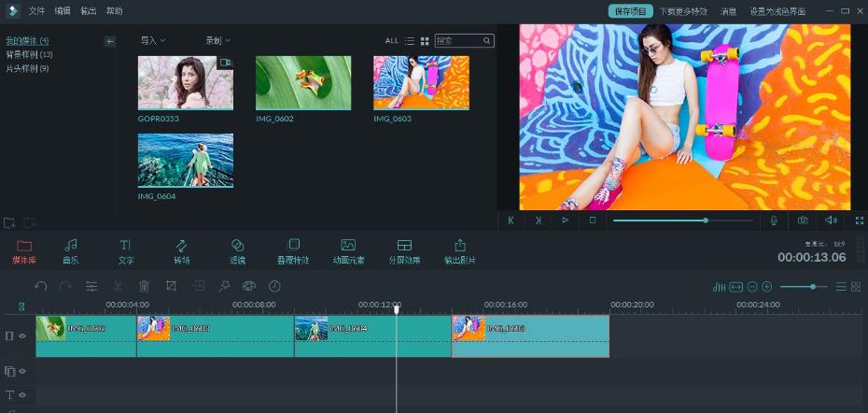Click the 保存项目 (Save Project) button
Screen dimensions: 868x413
coord(631,11)
